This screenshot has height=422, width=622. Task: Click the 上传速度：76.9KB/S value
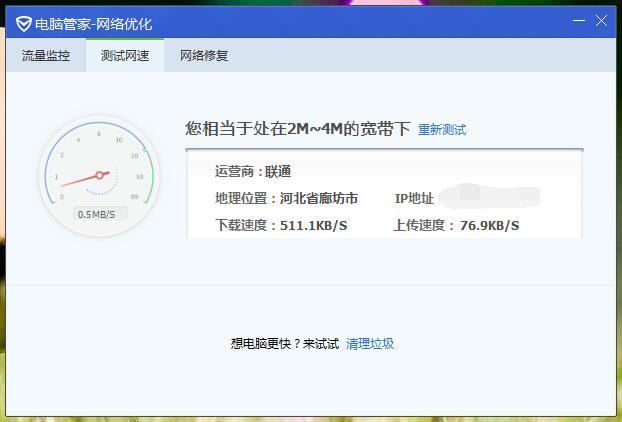[x=456, y=225]
